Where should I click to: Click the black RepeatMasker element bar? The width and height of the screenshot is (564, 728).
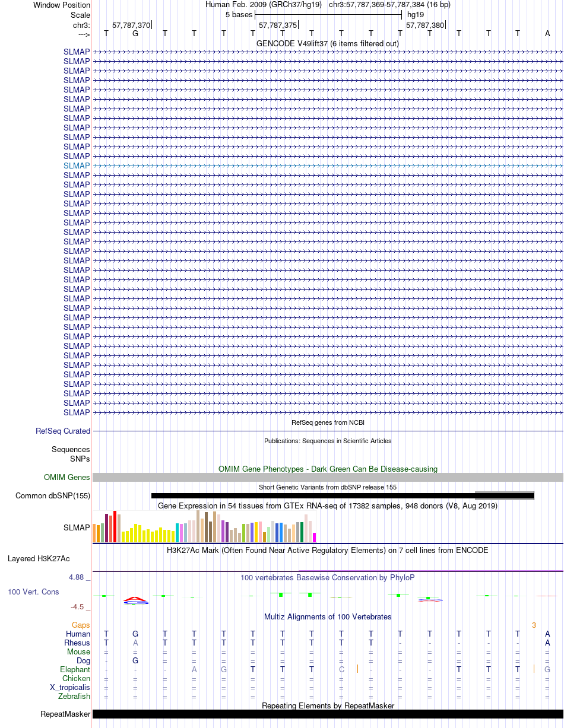click(328, 714)
